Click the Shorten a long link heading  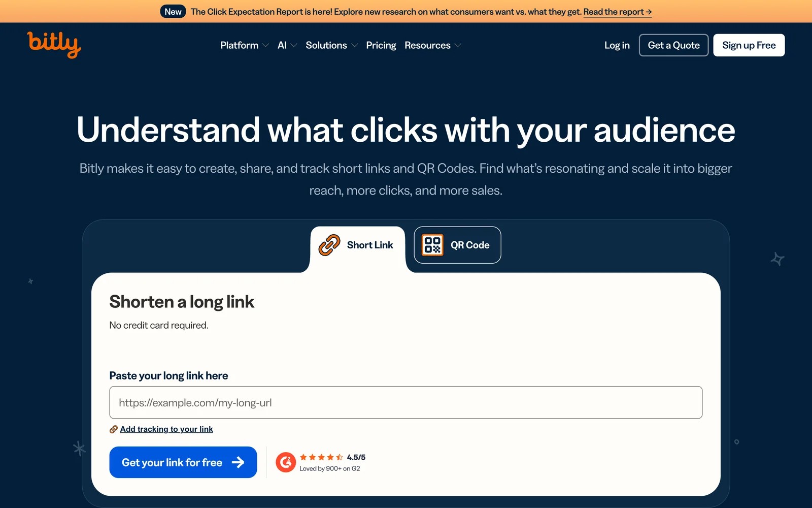coord(182,302)
